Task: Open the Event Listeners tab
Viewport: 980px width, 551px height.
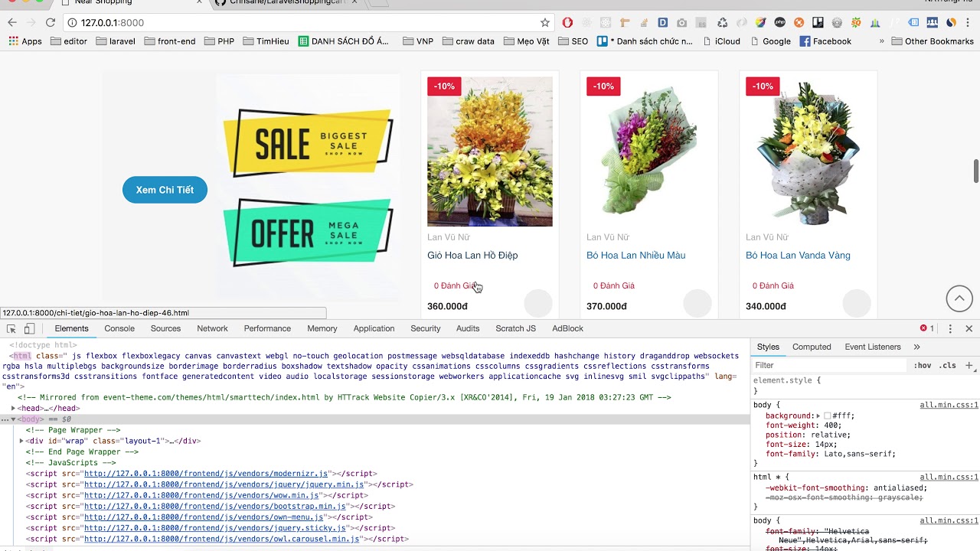Action: pyautogui.click(x=873, y=347)
